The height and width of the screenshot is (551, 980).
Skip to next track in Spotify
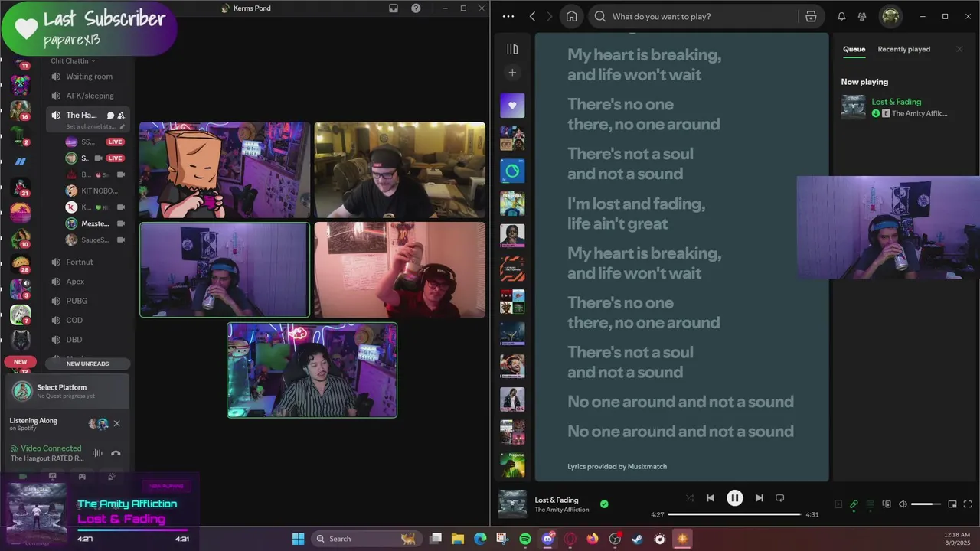759,498
